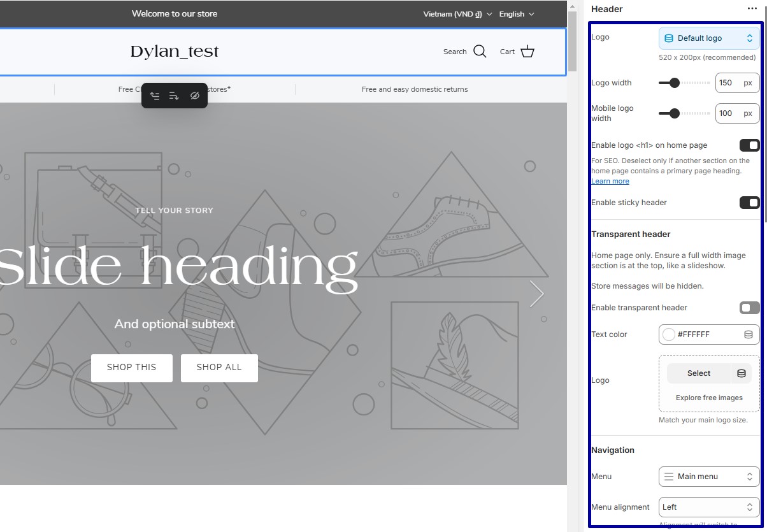Viewport: 767px width, 532px height.
Task: Open dynamic source icon next to Text color
Action: pos(749,334)
